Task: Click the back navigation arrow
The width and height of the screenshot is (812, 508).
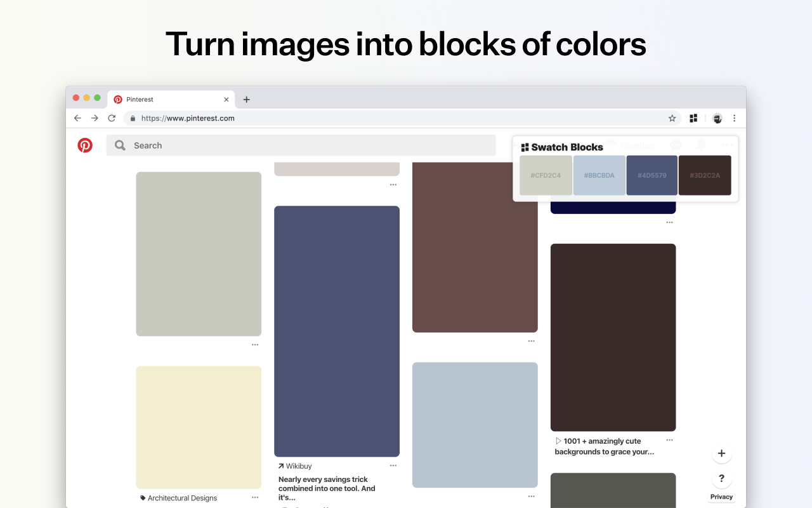Action: coord(77,118)
